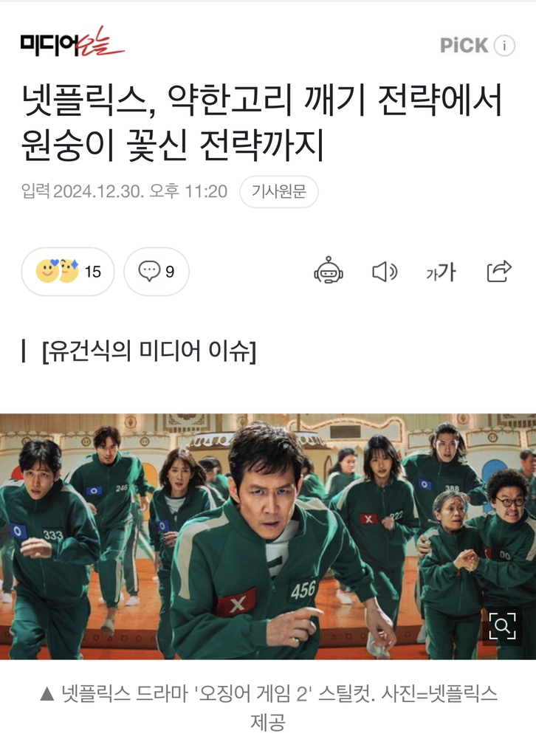
Task: Select the headline line 원숭이 꽃신 전략까지
Action: tap(173, 145)
